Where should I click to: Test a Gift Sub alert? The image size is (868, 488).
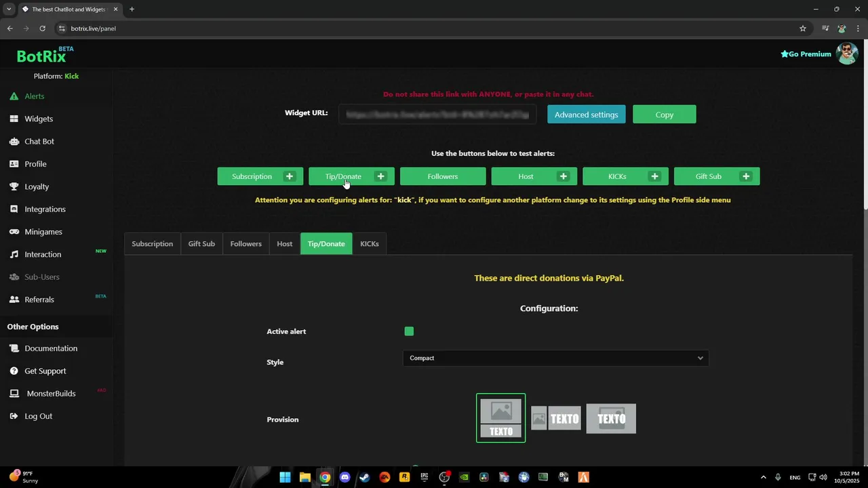[709, 176]
